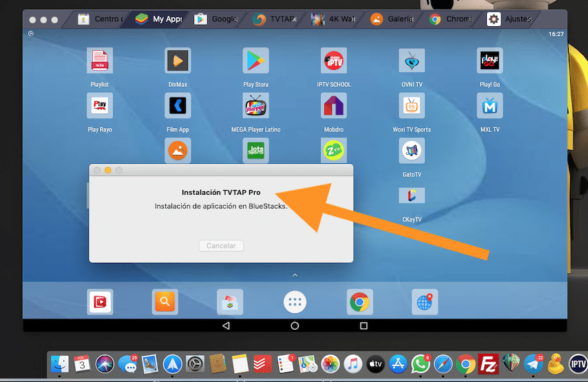Click the Cancelar button in install dialog
This screenshot has width=588, height=382.
(x=221, y=246)
